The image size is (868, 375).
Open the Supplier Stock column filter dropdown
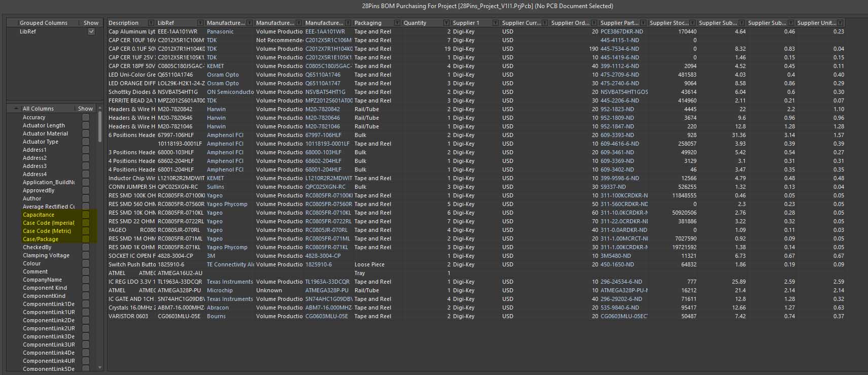click(692, 23)
